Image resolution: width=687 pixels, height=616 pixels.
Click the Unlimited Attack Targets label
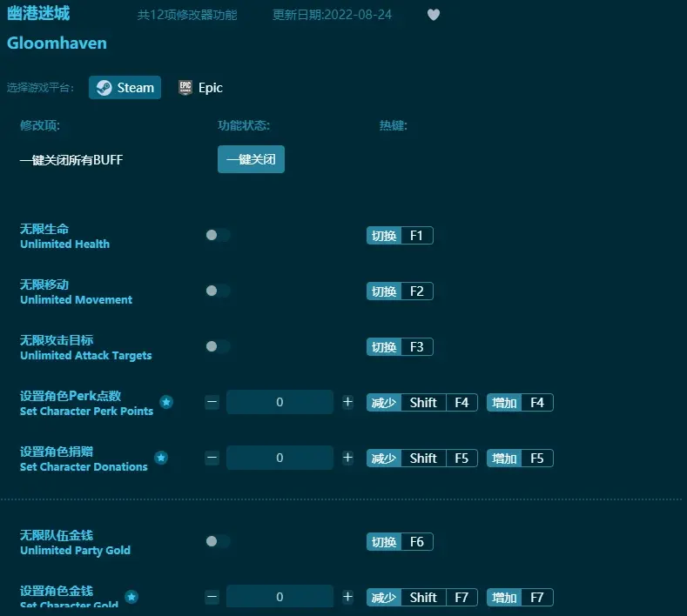click(86, 356)
